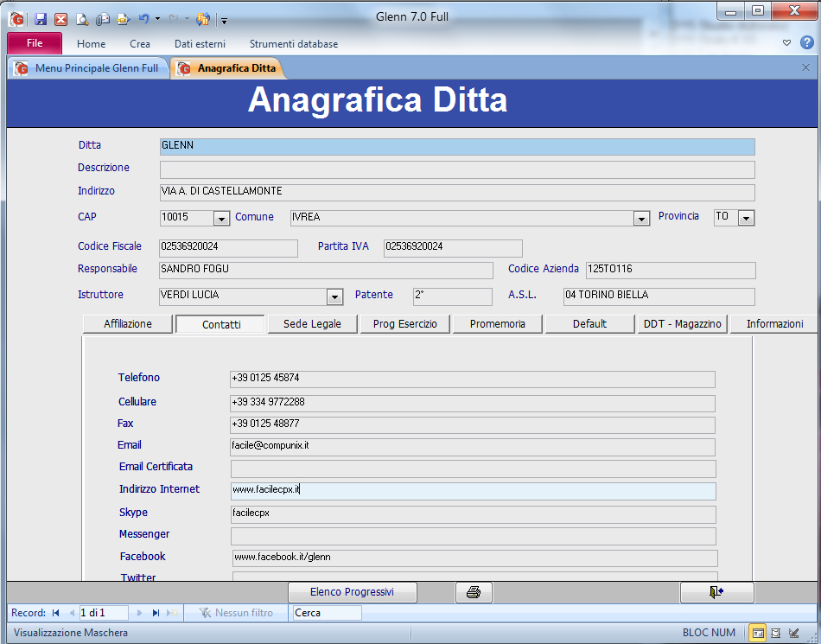Go to next record

coord(139,613)
